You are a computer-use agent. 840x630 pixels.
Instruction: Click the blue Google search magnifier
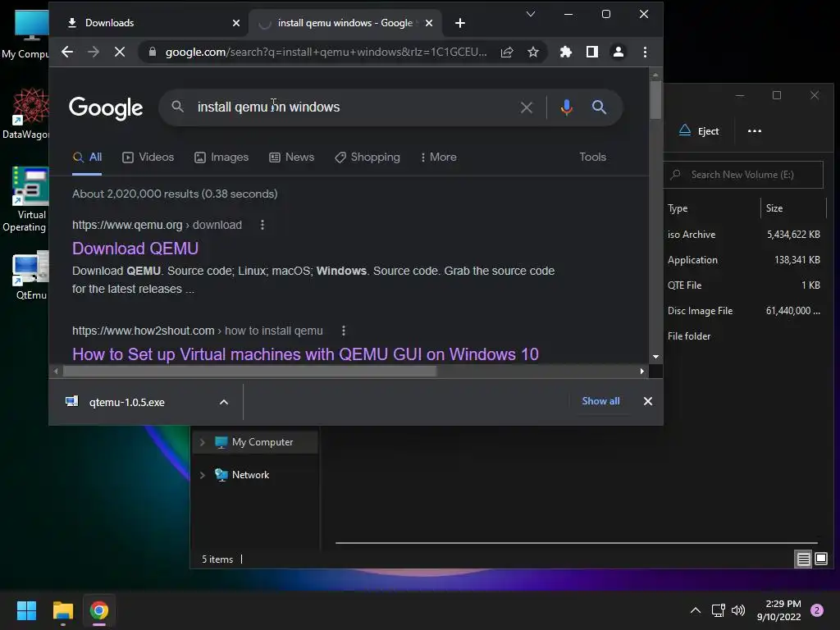[599, 107]
